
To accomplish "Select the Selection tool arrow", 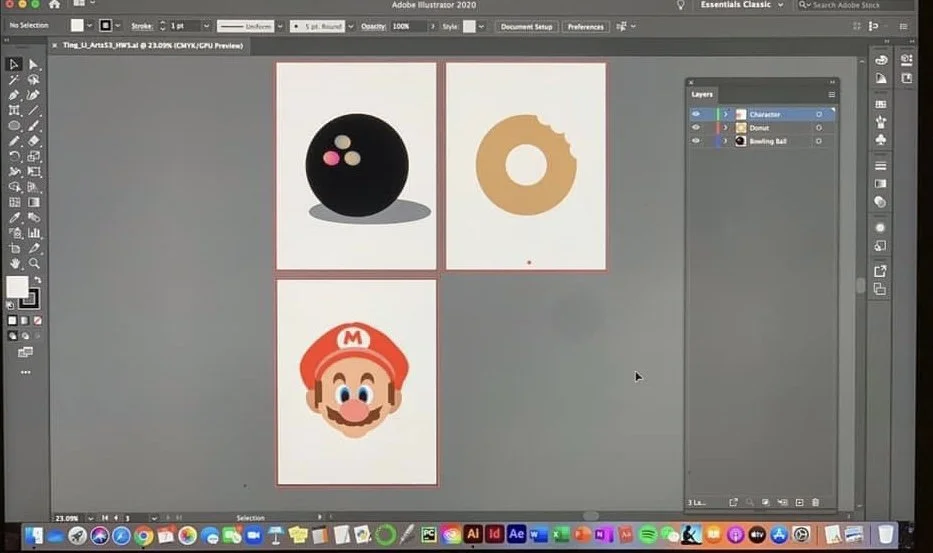I will (x=14, y=64).
